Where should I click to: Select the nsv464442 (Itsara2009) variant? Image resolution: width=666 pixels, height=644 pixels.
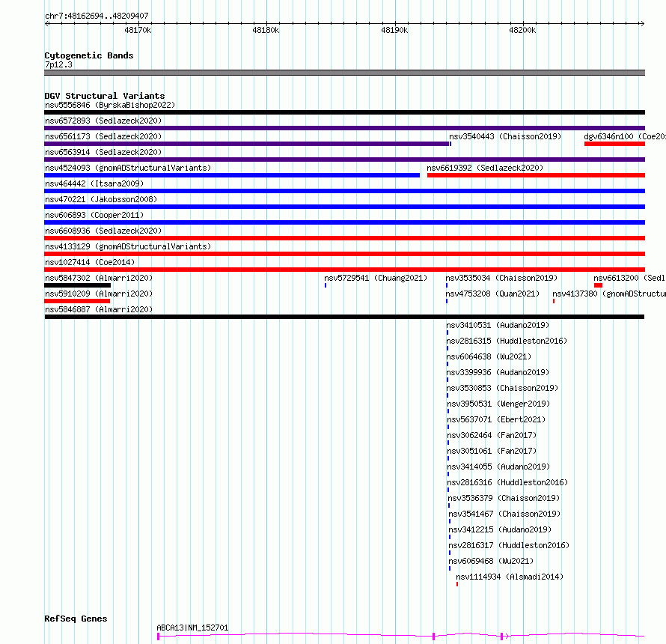(x=94, y=183)
